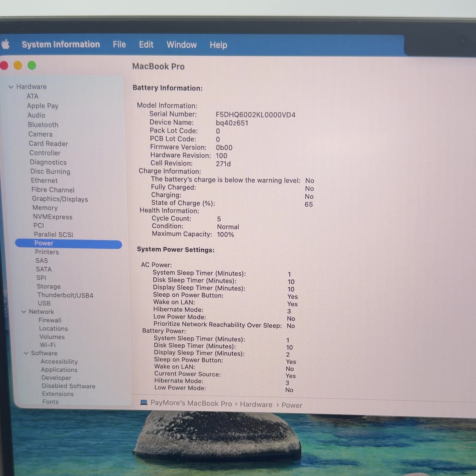The width and height of the screenshot is (476, 476).
Task: Open the System Information menu
Action: click(61, 44)
